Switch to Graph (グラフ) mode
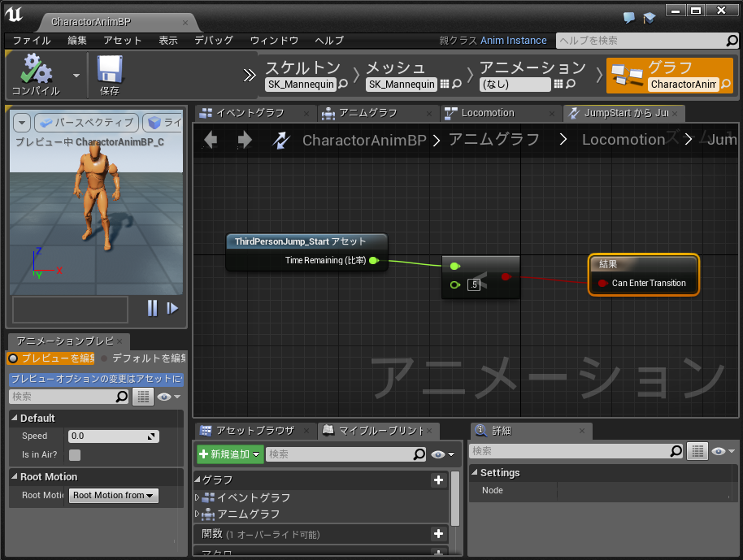Image resolution: width=743 pixels, height=560 pixels. 670,76
